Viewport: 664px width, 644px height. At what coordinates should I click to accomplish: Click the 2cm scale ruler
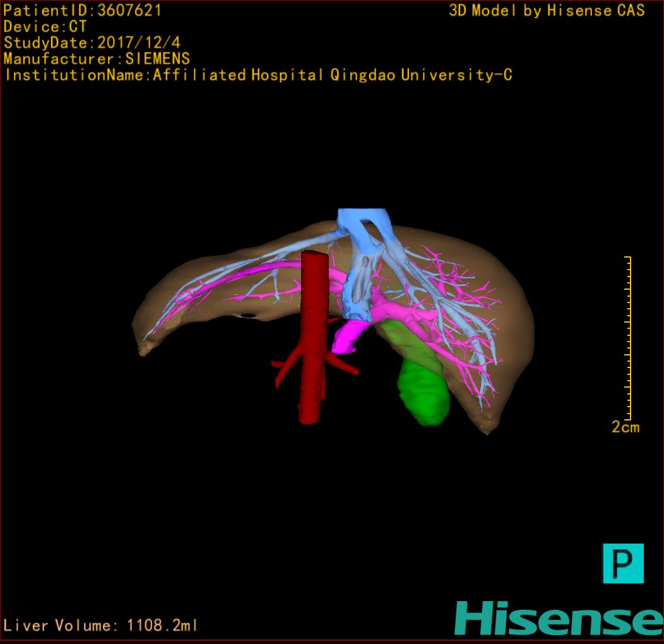629,338
